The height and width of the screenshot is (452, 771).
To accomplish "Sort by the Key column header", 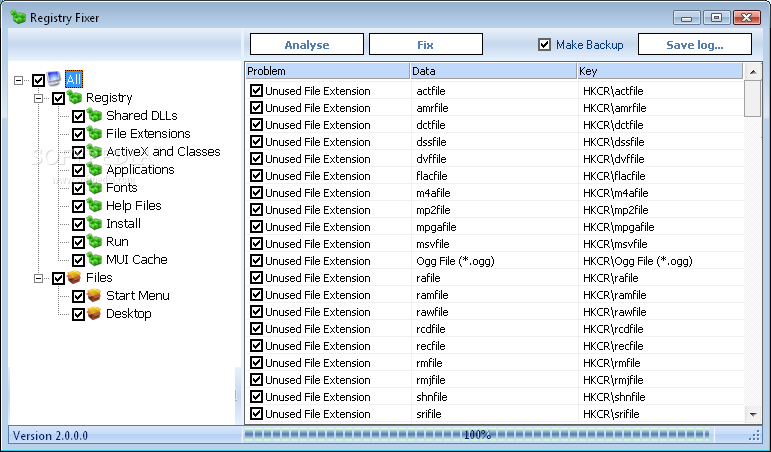I will (660, 71).
